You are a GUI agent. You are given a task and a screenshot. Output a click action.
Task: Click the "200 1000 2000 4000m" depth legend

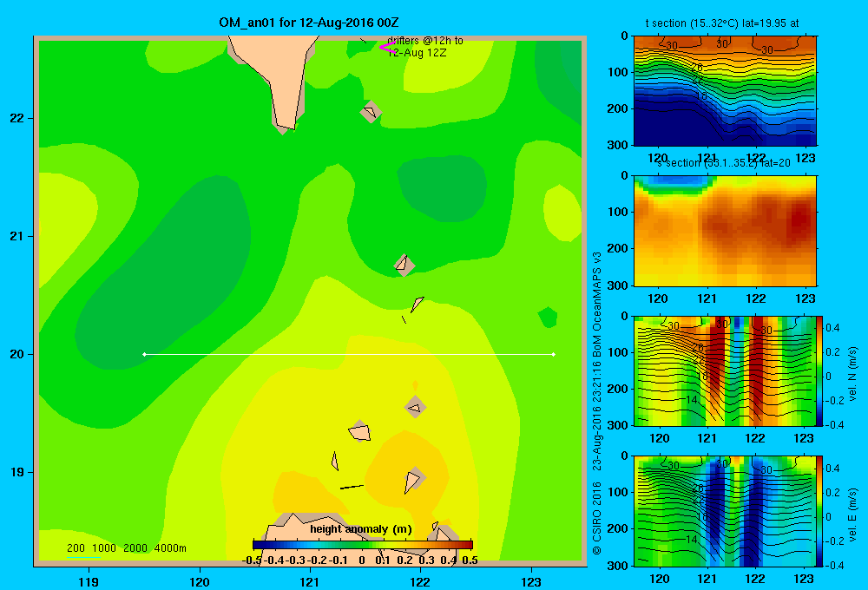126,548
